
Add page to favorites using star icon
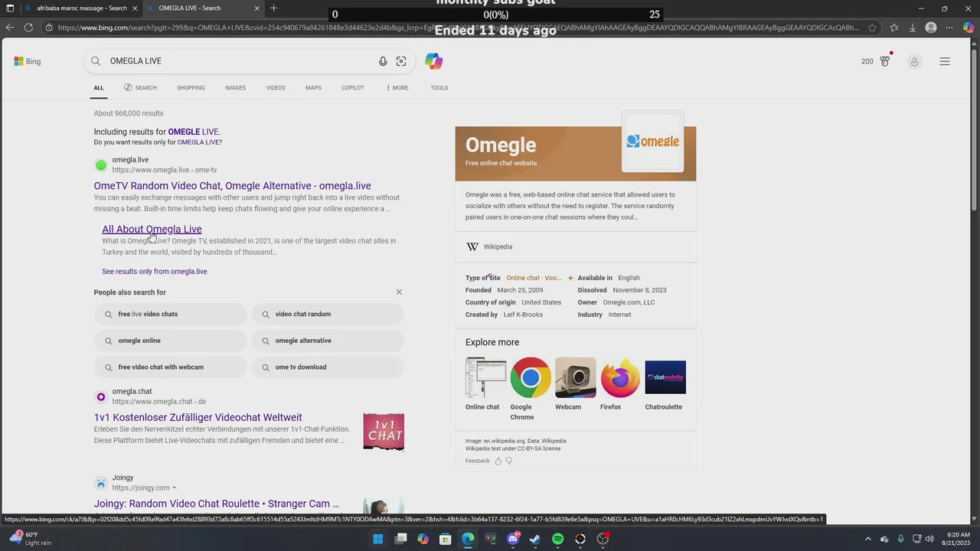pyautogui.click(x=872, y=28)
